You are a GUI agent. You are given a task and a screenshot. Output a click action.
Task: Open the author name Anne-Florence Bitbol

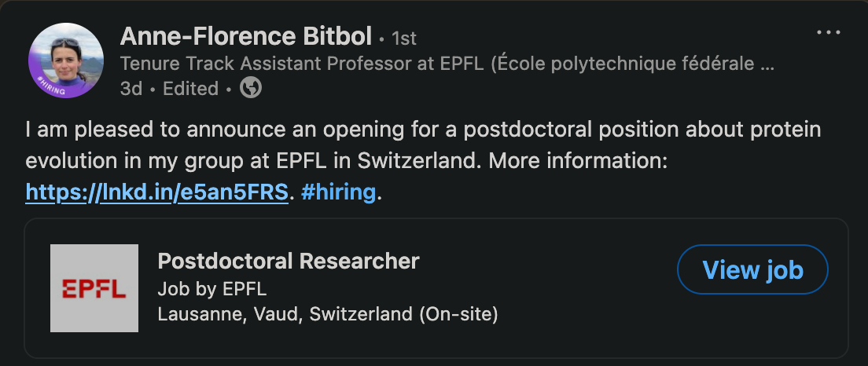click(x=245, y=35)
